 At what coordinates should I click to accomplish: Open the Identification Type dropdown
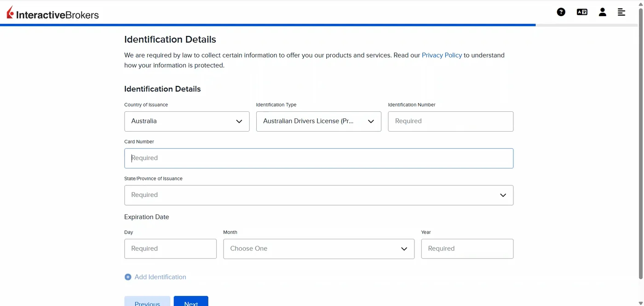[x=318, y=121]
